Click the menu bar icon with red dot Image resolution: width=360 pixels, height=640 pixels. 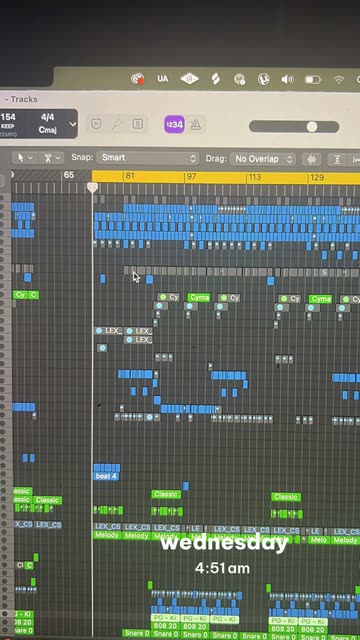[x=138, y=79]
